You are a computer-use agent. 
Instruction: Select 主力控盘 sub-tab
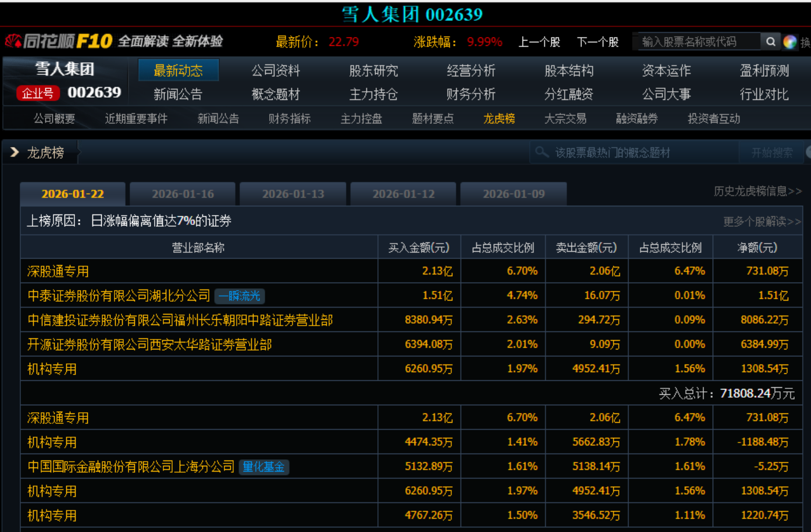[361, 119]
